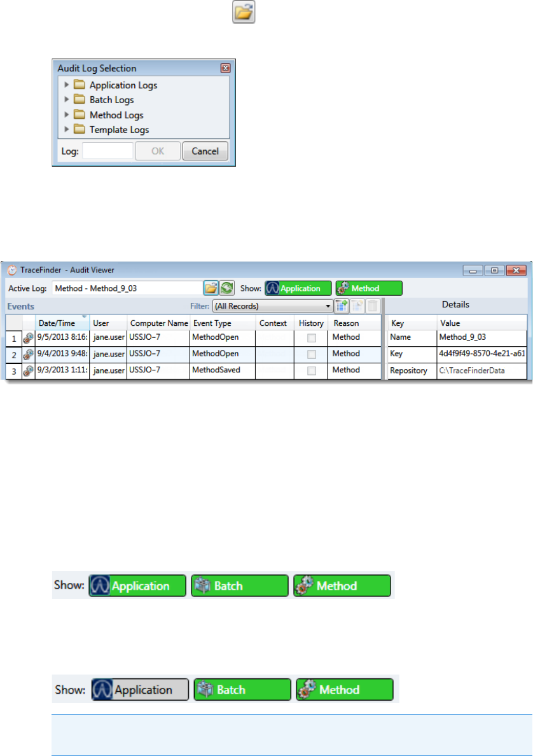
Task: Expand the Template Logs folder
Action: coord(67,130)
